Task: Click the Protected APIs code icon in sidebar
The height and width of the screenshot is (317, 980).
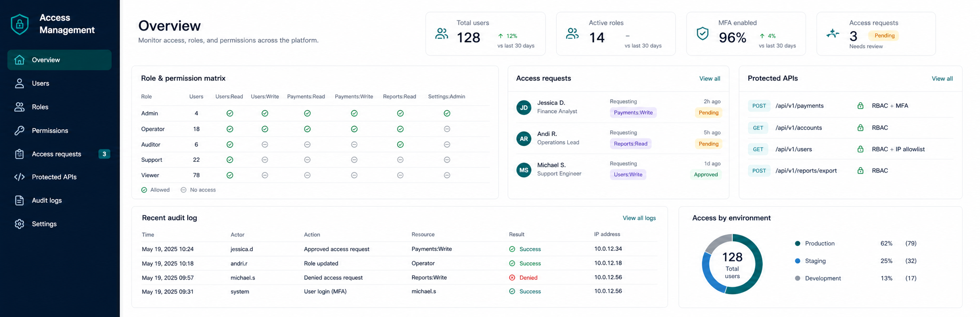Action: tap(19, 177)
